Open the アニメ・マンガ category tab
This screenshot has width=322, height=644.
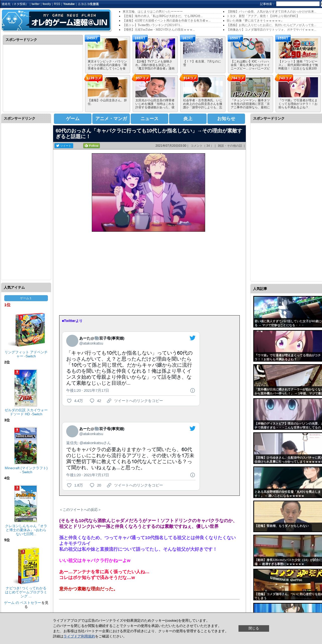tap(111, 119)
